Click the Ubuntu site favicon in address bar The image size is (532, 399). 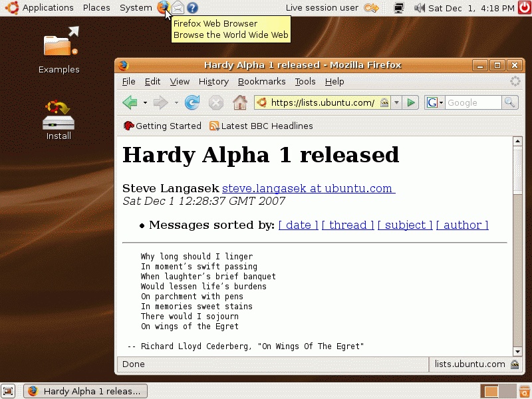pyautogui.click(x=261, y=102)
